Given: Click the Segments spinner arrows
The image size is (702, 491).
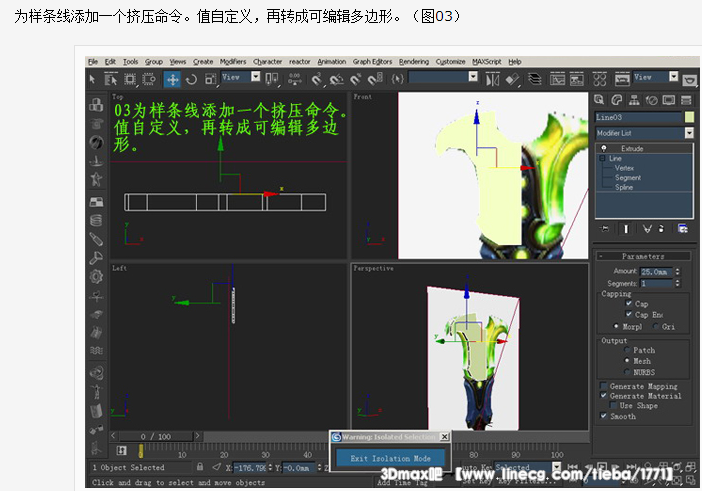Looking at the screenshot, I should pyautogui.click(x=677, y=283).
